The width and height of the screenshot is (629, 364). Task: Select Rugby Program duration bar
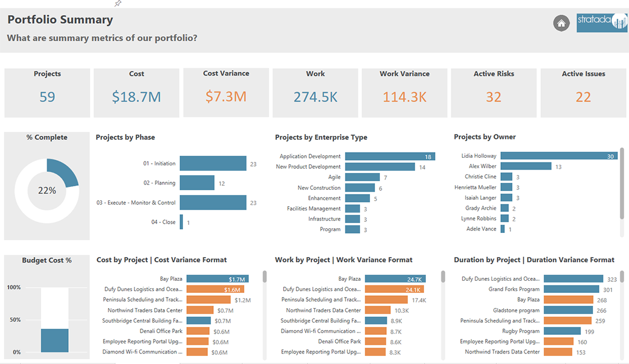[563, 331]
